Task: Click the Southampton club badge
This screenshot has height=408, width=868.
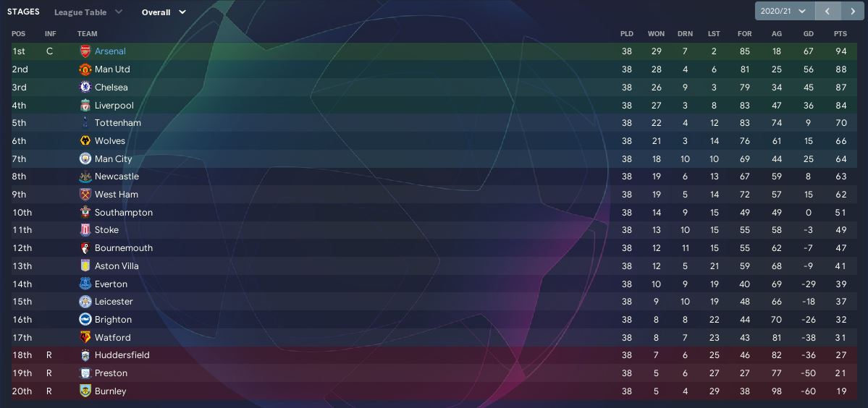Action: [85, 212]
